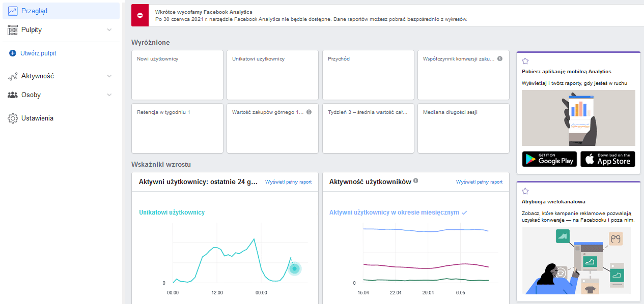Open the Aktywność menu item
This screenshot has width=644, height=304.
tap(61, 76)
